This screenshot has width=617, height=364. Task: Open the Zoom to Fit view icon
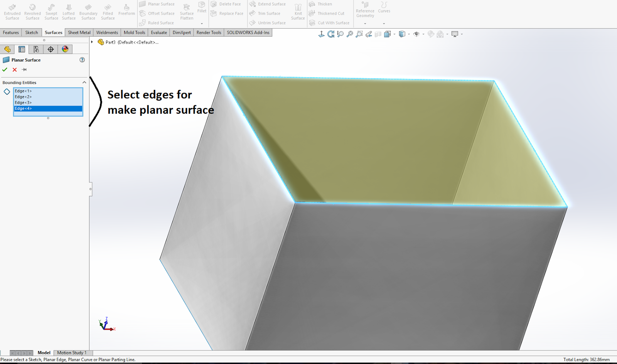tap(340, 34)
